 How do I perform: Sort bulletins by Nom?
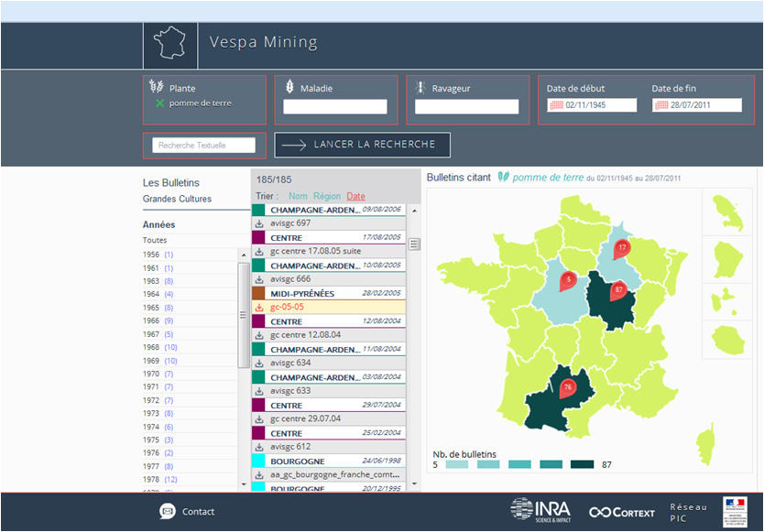point(298,196)
